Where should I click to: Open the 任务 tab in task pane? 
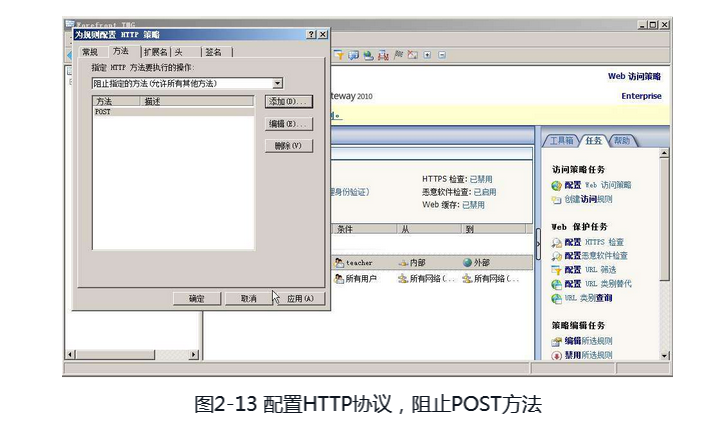coord(593,141)
